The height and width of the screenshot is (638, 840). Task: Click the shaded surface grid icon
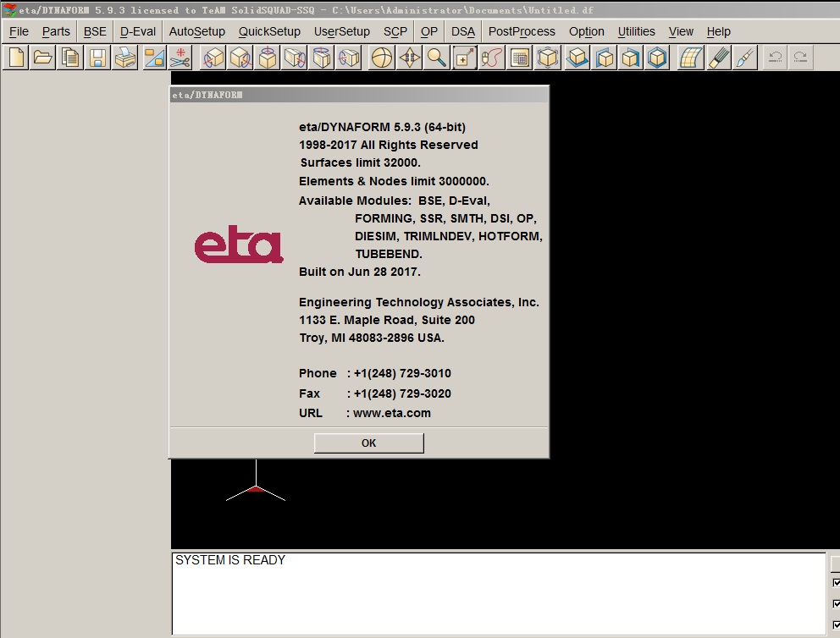tap(690, 58)
